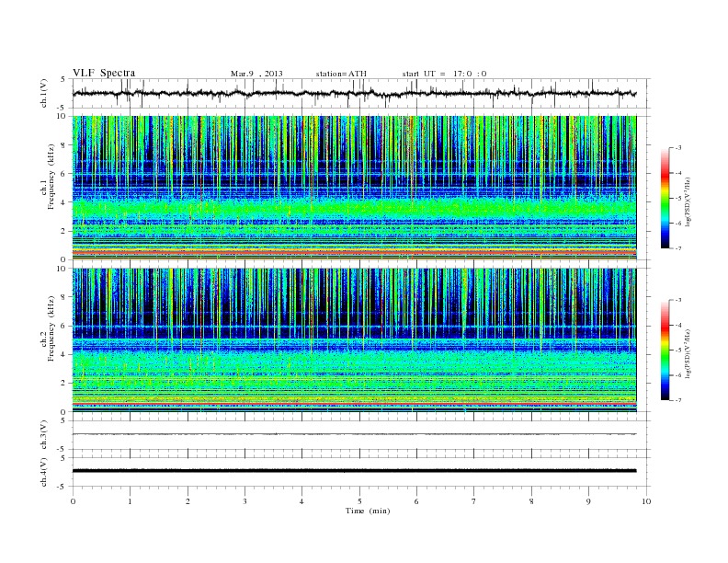Image resolution: width=728 pixels, height=563 pixels.
Task: Click the "start UT = 17: 0 : 0" text
Action: [444, 74]
